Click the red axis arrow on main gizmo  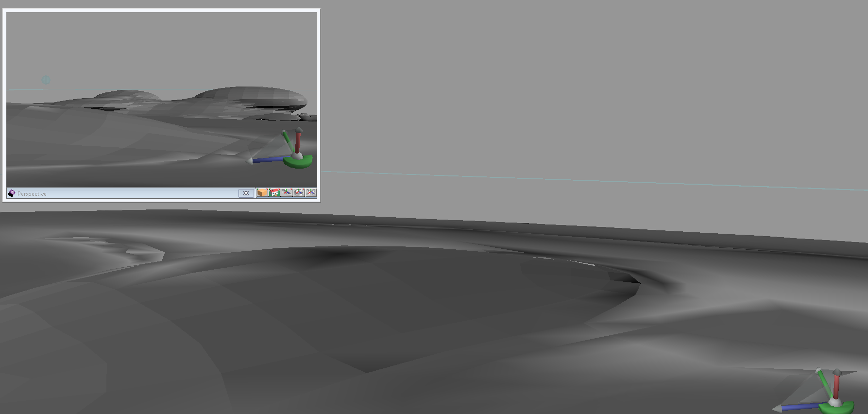pyautogui.click(x=836, y=385)
